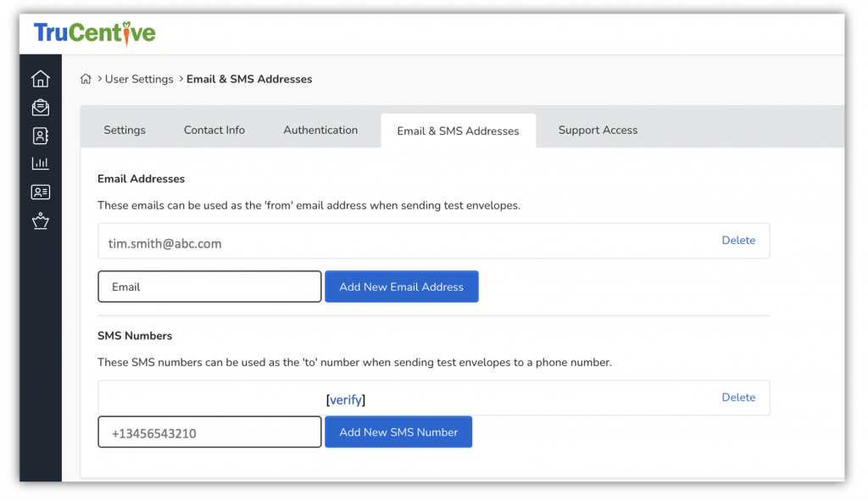This screenshot has height=501, width=868.
Task: Select the Email & SMS Addresses tab
Action: (458, 131)
